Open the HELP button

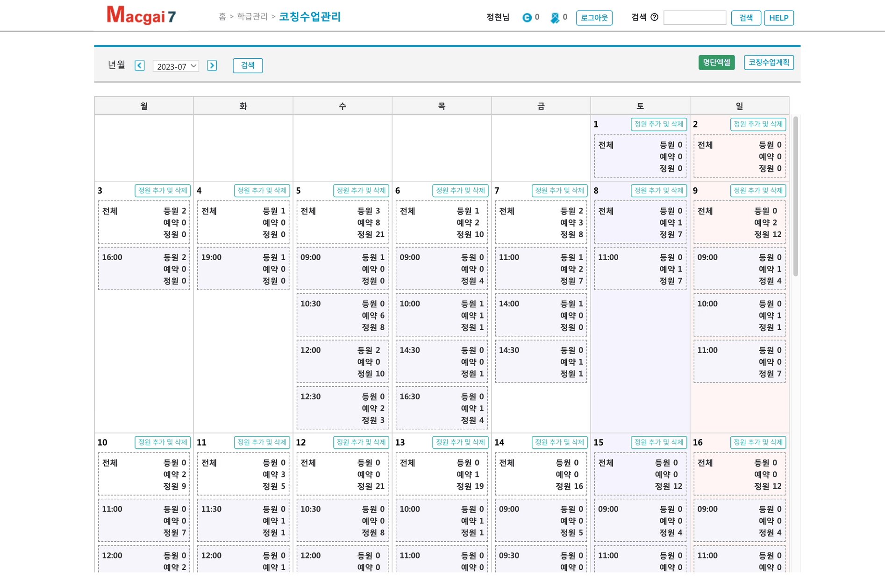pyautogui.click(x=778, y=18)
